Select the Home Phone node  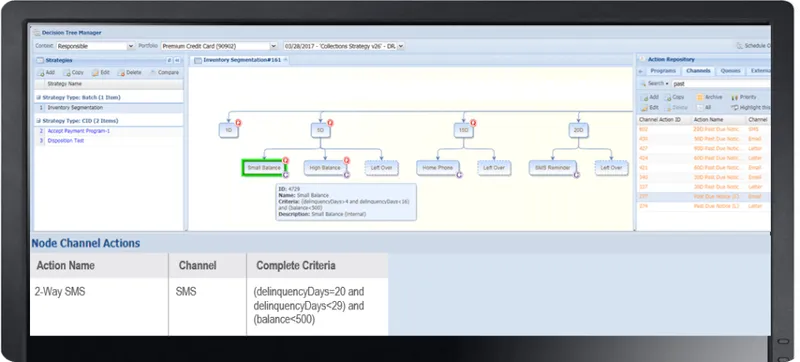pos(438,168)
